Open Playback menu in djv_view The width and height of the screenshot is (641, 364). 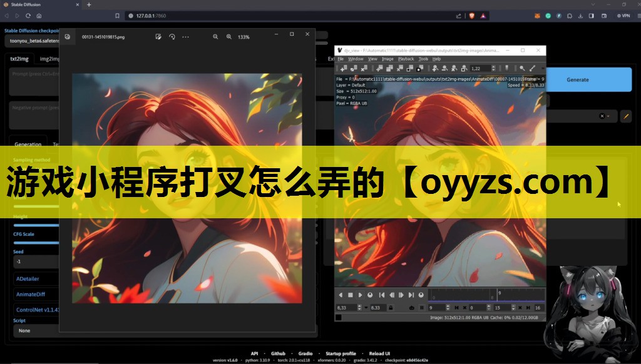406,59
